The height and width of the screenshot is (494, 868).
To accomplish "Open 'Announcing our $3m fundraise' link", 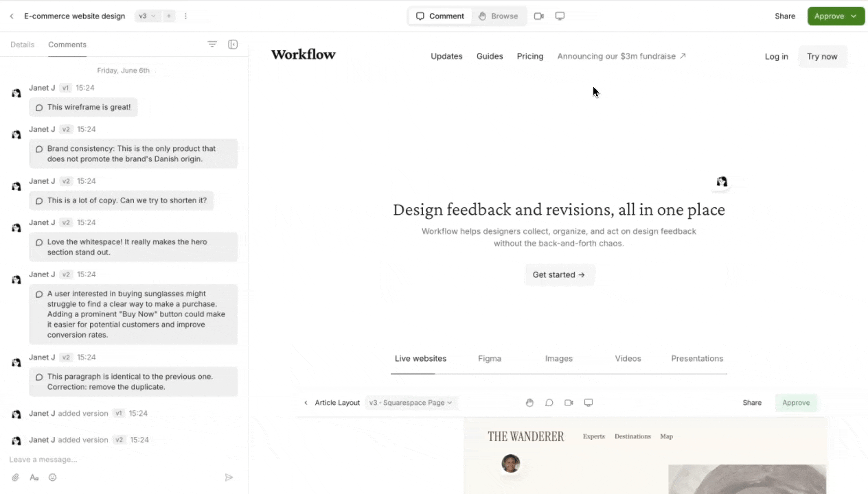I will (621, 56).
